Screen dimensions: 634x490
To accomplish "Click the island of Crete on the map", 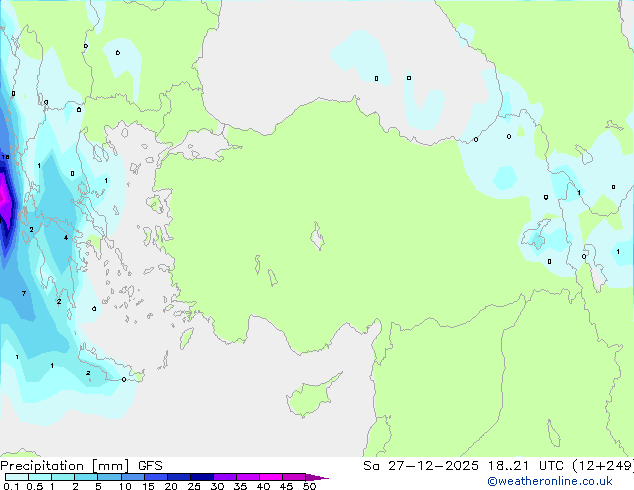I will click(x=106, y=366).
